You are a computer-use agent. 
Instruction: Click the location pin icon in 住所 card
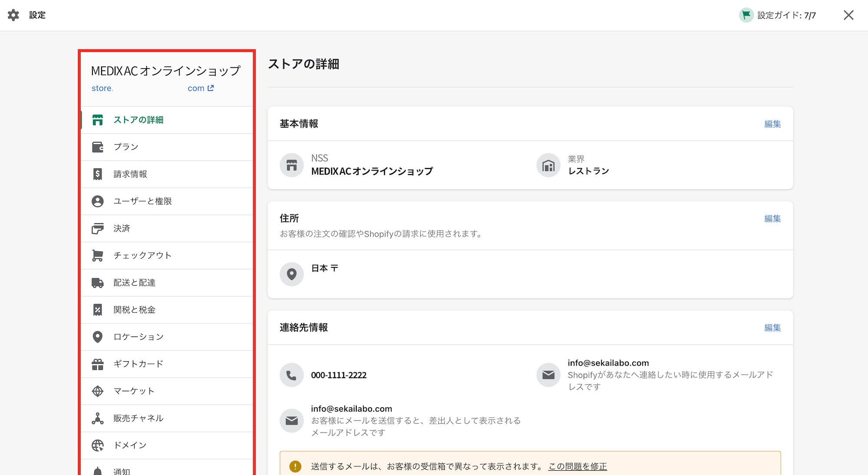pyautogui.click(x=292, y=274)
